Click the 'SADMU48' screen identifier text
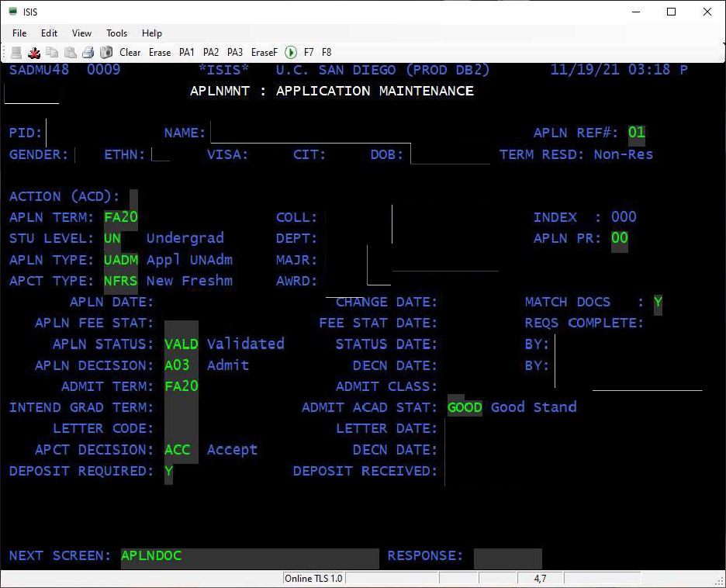The width and height of the screenshot is (726, 588). click(x=39, y=71)
